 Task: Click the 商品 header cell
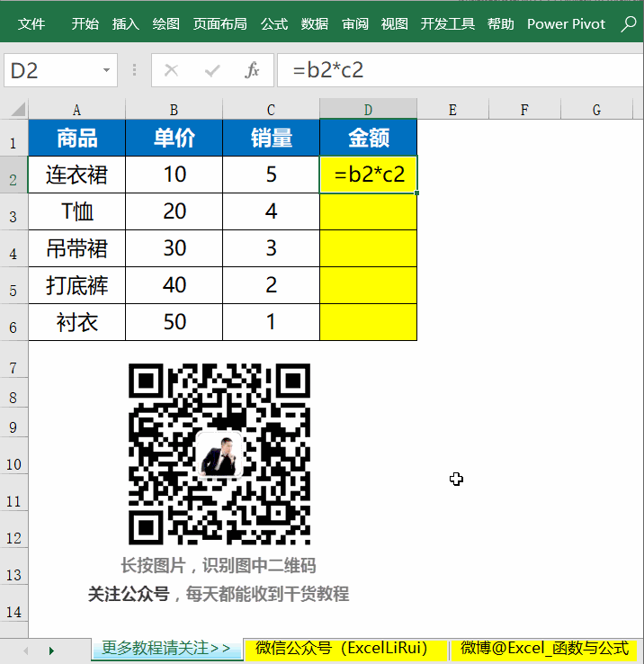pyautogui.click(x=76, y=138)
